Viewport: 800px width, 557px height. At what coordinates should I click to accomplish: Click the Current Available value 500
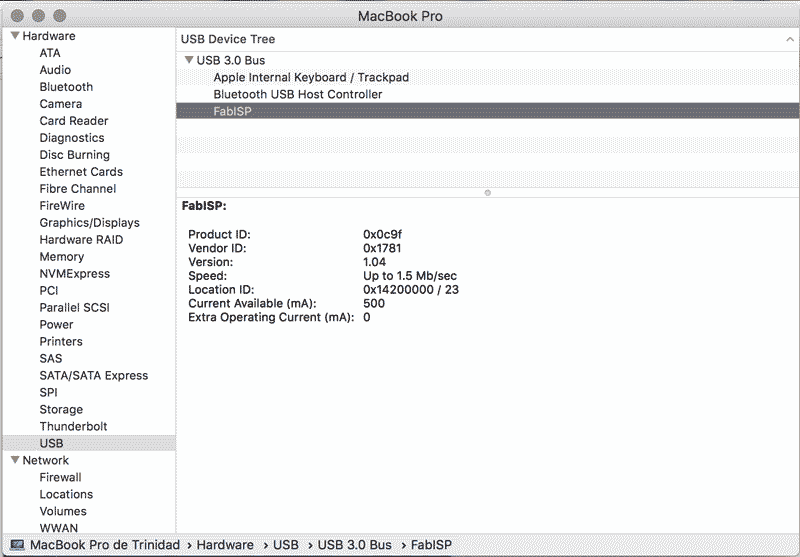coord(374,303)
